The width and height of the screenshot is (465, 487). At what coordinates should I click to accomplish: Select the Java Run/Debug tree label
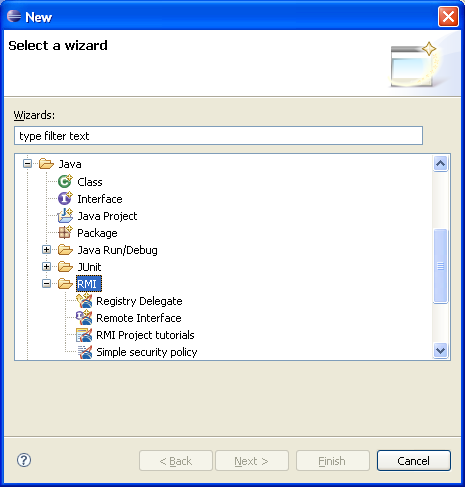[x=117, y=250]
